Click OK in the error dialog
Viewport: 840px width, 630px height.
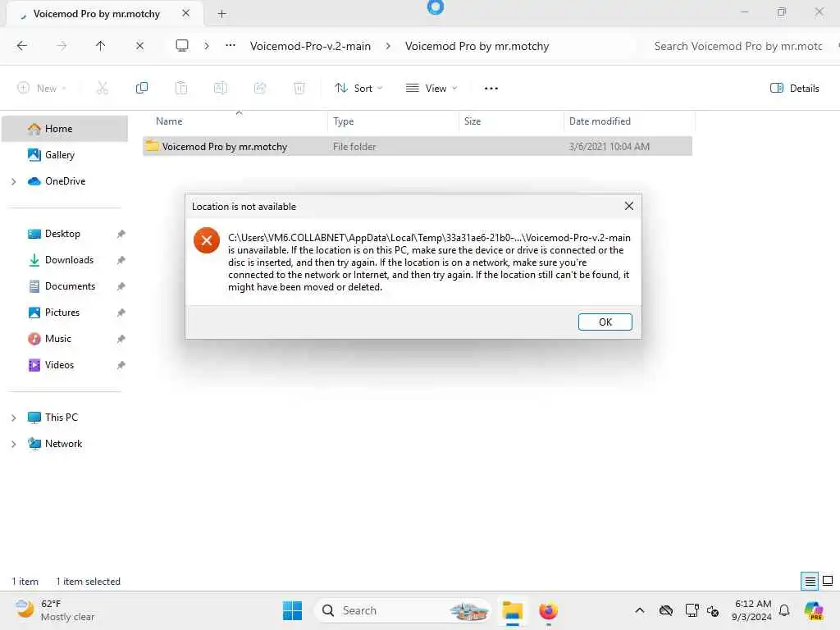605,322
